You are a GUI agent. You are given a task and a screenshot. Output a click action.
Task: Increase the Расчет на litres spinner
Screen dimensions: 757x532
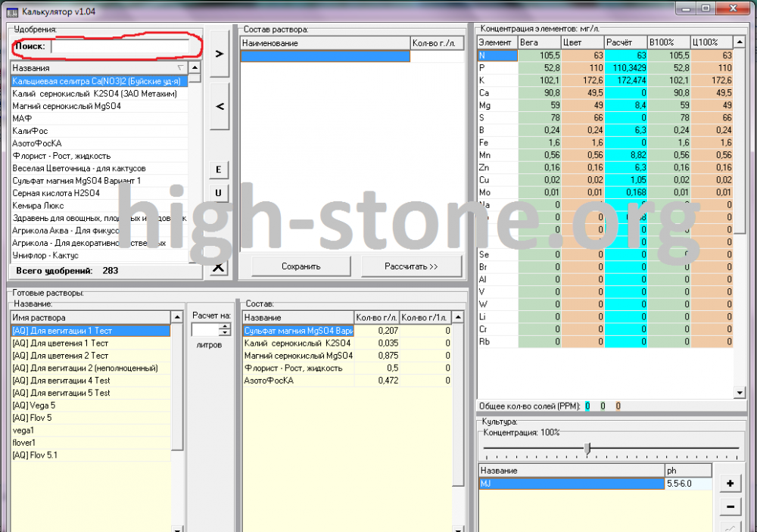point(225,326)
